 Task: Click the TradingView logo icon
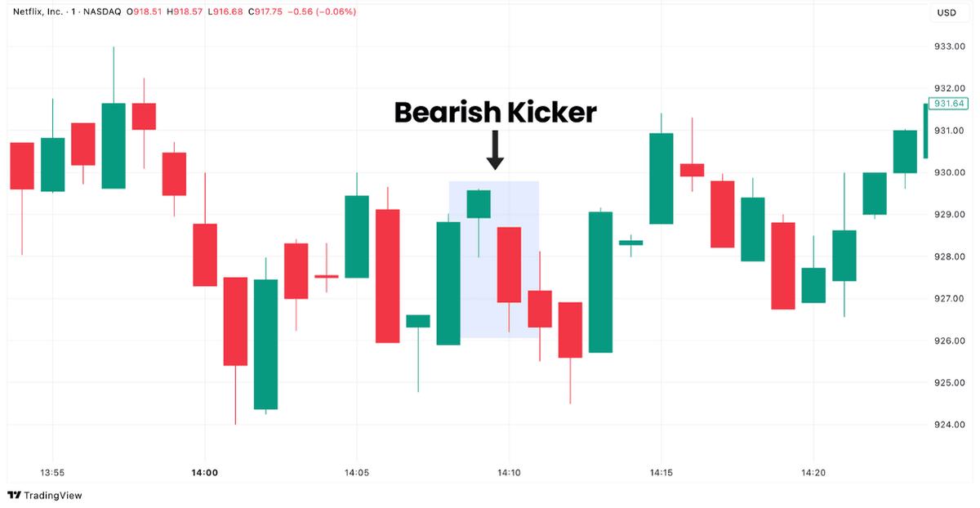pos(14,495)
